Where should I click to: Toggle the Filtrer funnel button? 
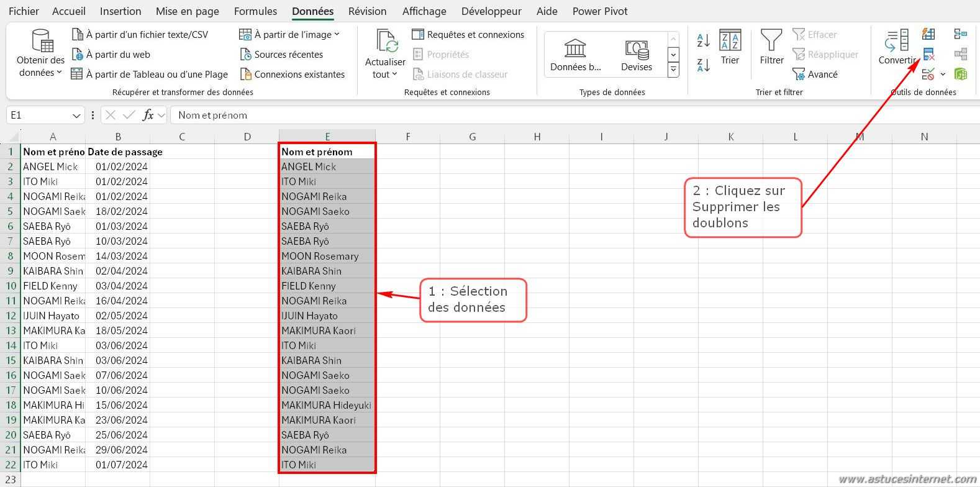[771, 47]
